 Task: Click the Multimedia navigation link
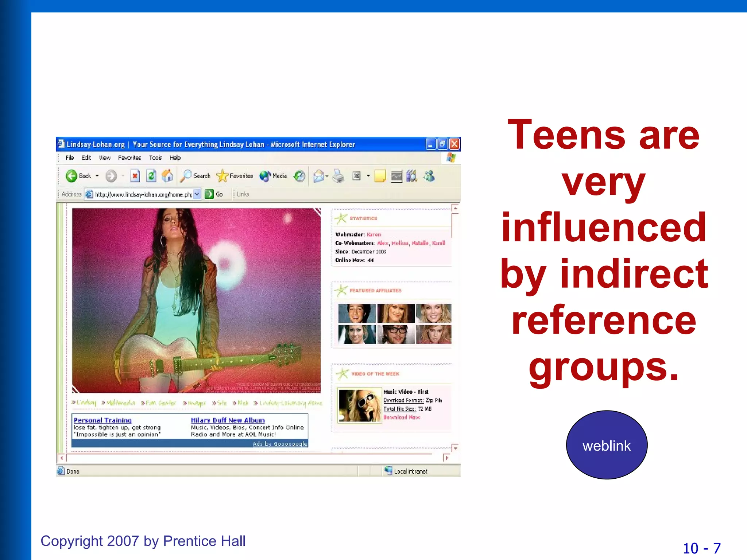[x=121, y=403]
